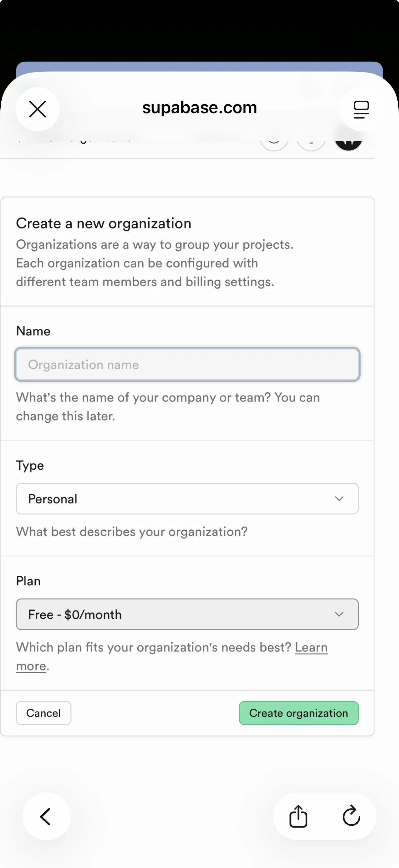
Task: Click the chevron on the Type selector
Action: 339,499
